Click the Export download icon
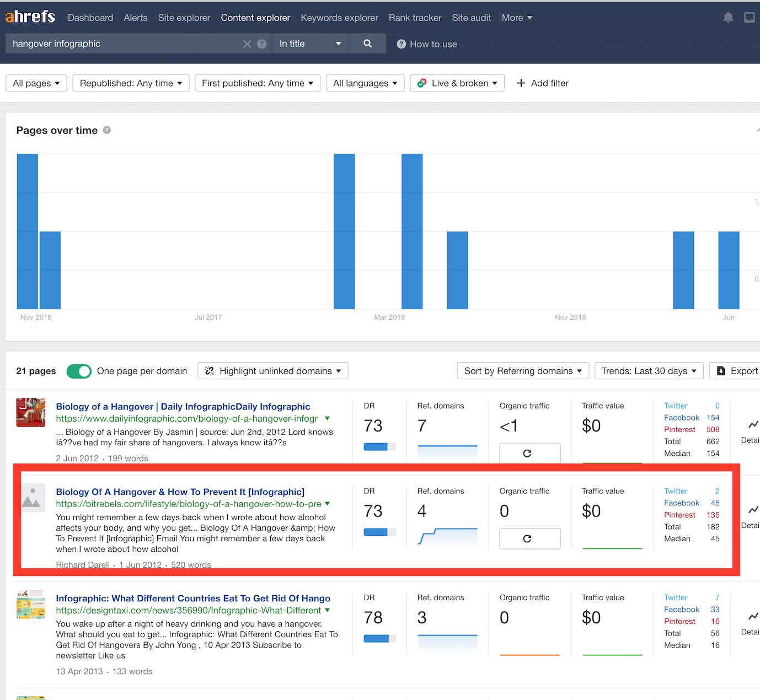This screenshot has height=700, width=760. click(721, 371)
